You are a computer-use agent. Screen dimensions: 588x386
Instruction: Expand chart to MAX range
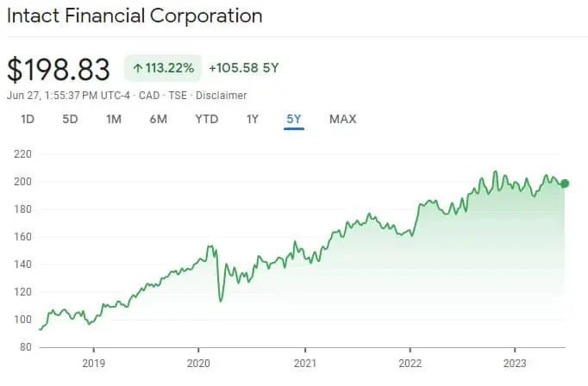point(342,119)
